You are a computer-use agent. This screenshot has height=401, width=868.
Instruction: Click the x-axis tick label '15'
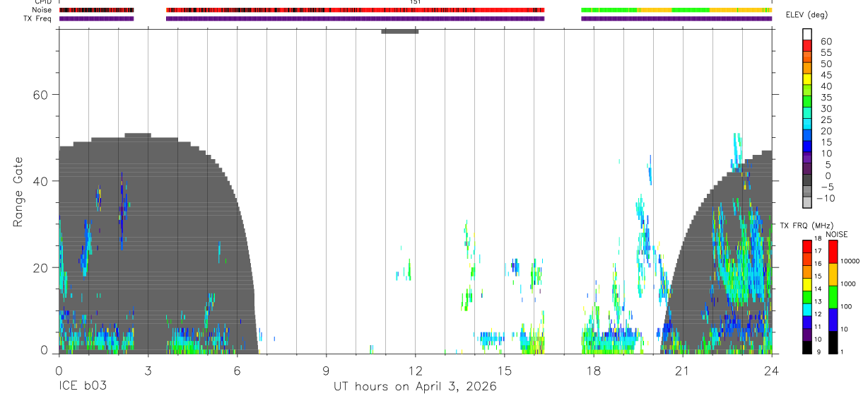(x=504, y=370)
